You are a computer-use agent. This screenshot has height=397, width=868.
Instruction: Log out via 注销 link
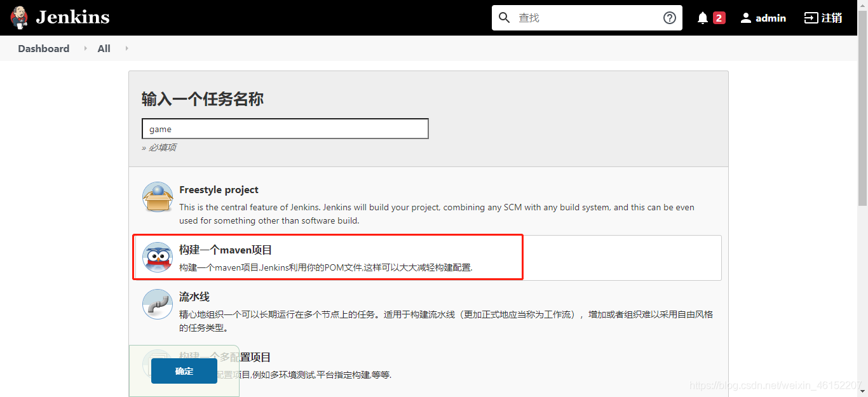pyautogui.click(x=832, y=18)
